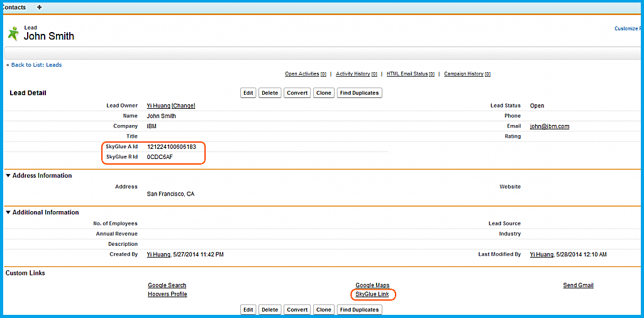Open new tab with plus icon
Viewport: 644px width, 318px height.
point(40,8)
